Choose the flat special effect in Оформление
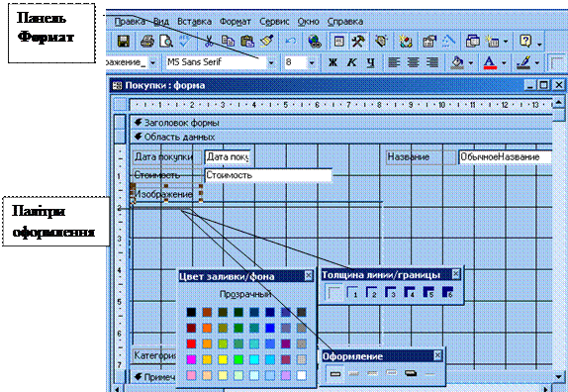The height and width of the screenshot is (392, 568). pos(335,373)
